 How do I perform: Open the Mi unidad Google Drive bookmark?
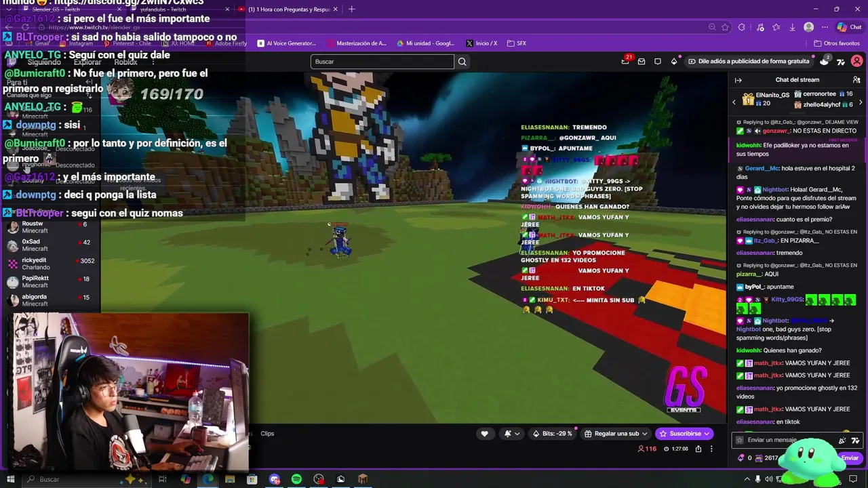coord(426,43)
